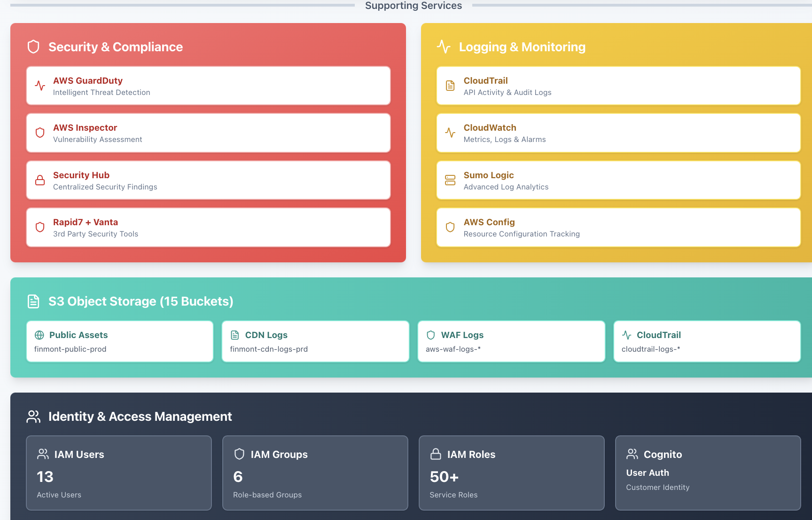812x520 pixels.
Task: Select the AWS Inspector title
Action: [85, 128]
